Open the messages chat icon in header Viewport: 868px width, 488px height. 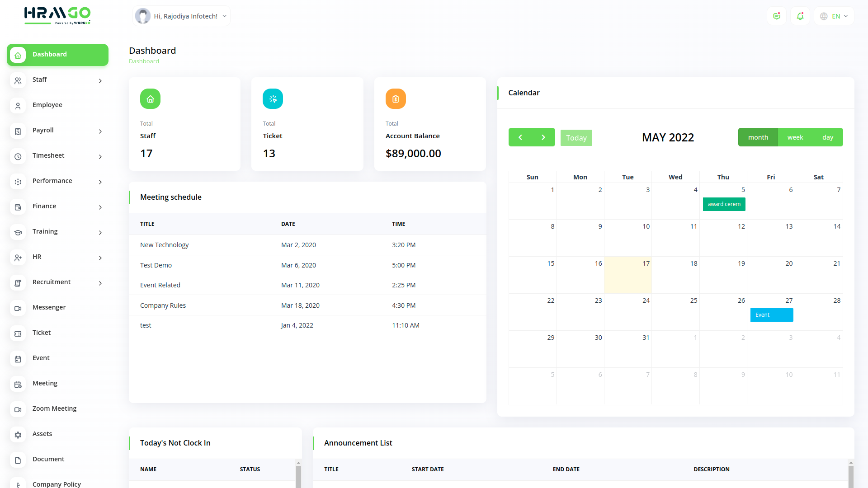[777, 16]
